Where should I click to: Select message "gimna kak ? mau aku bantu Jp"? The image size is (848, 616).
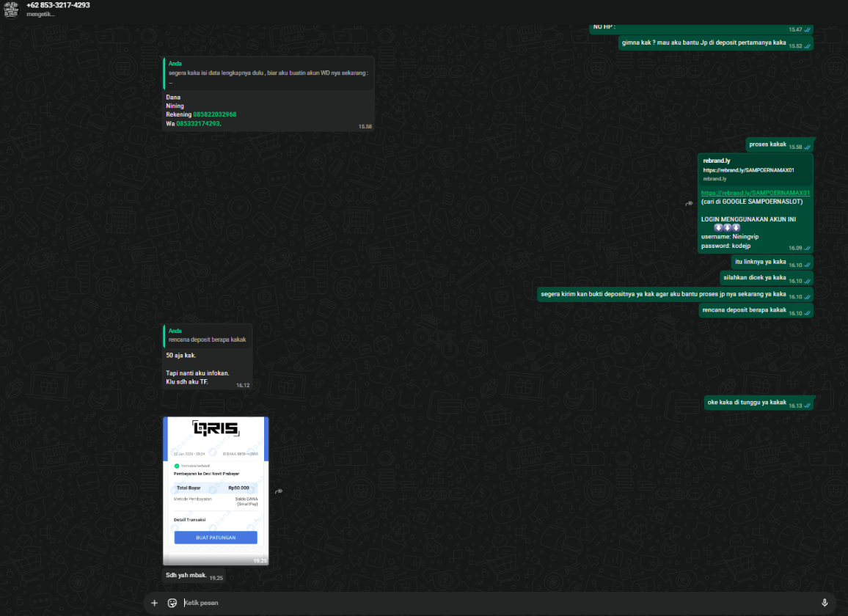pos(715,43)
